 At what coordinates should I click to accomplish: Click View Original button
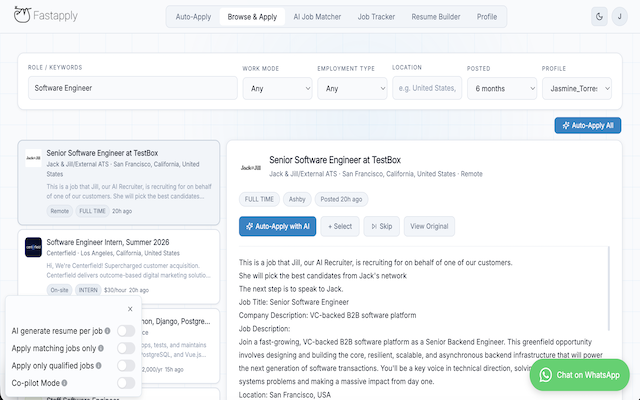[x=429, y=226]
